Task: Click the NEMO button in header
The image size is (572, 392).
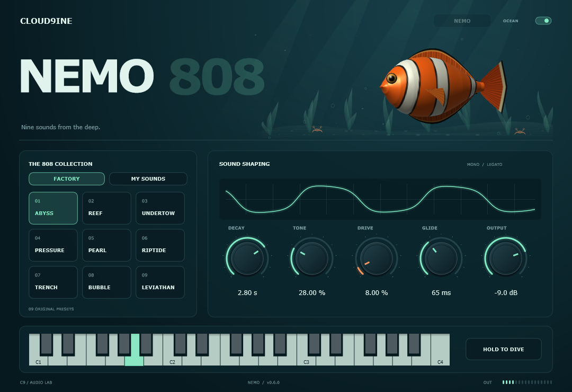Action: [x=462, y=21]
